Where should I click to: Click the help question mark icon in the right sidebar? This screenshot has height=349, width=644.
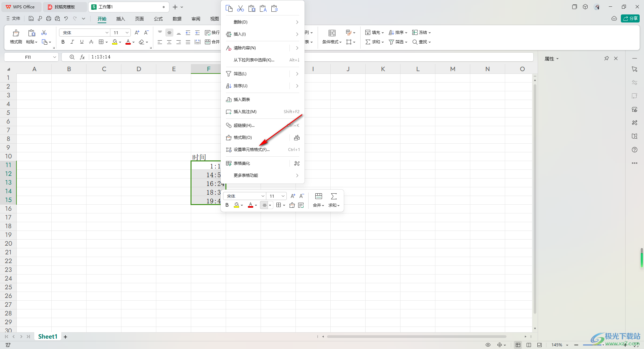coord(635,150)
